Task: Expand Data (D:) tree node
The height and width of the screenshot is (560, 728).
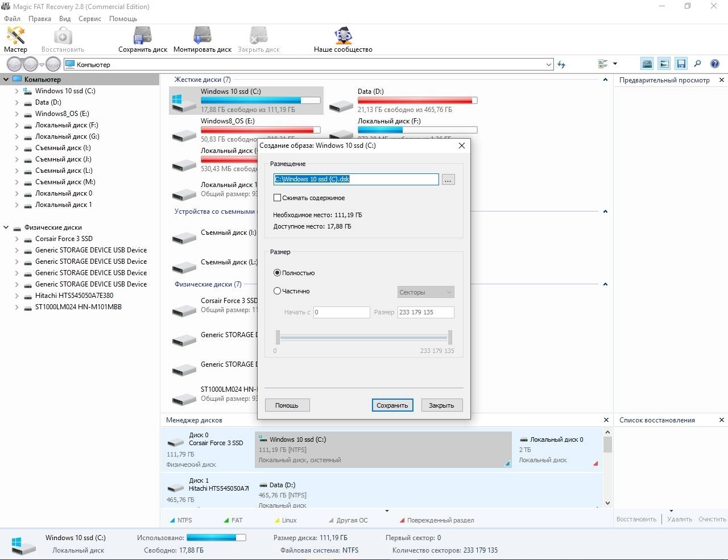Action: (16, 102)
